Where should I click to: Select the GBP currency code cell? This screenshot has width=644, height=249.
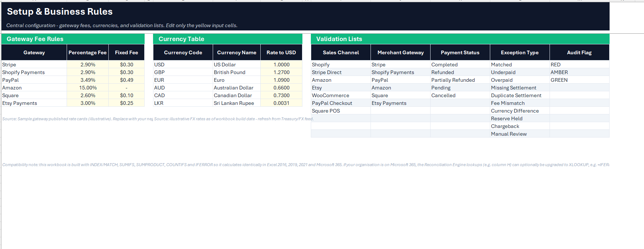coord(183,72)
